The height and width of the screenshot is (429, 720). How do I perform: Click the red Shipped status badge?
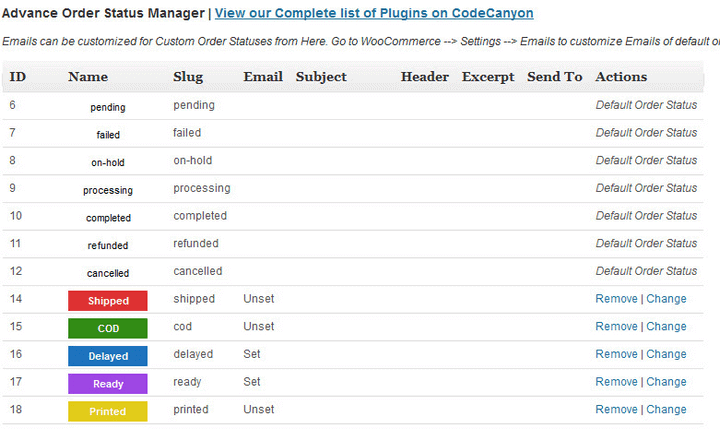click(108, 301)
